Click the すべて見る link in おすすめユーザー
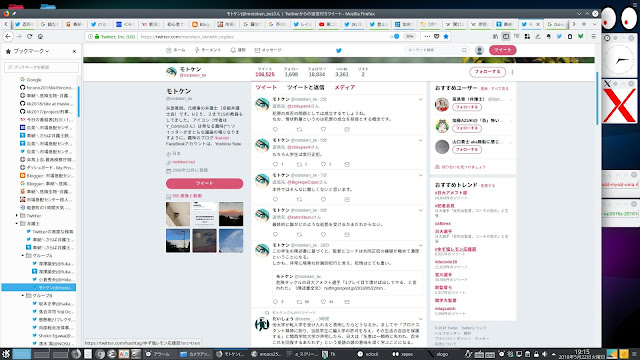The height and width of the screenshot is (360, 640). click(500, 89)
